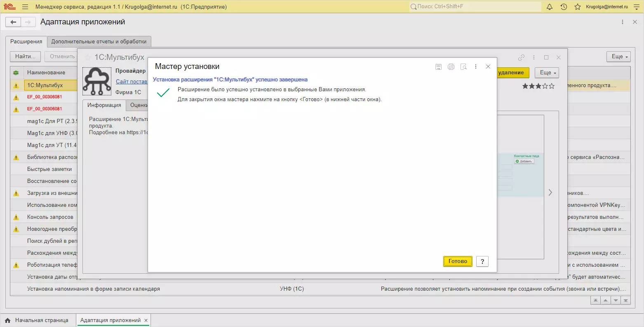Click warning icon beside 1С:Мультибух row
The width and height of the screenshot is (644, 327).
[x=16, y=85]
